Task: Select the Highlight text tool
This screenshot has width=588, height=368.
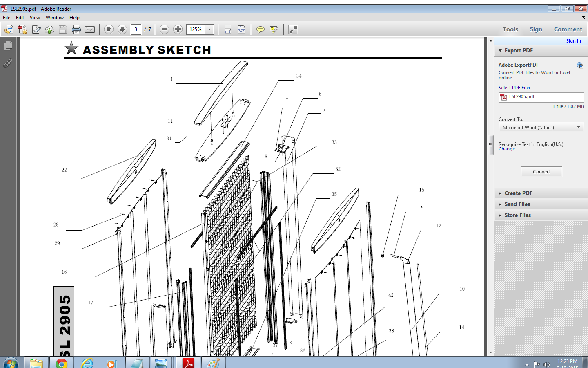Action: coord(274,29)
